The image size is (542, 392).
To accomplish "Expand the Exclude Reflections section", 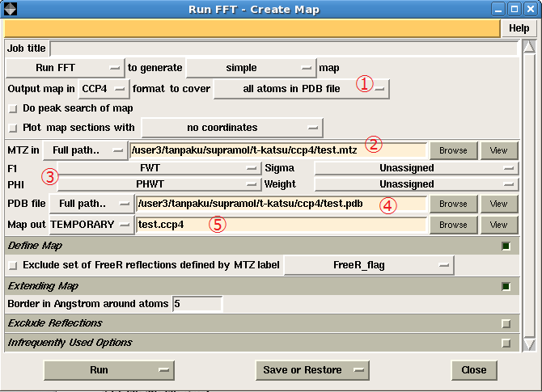I will [506, 323].
